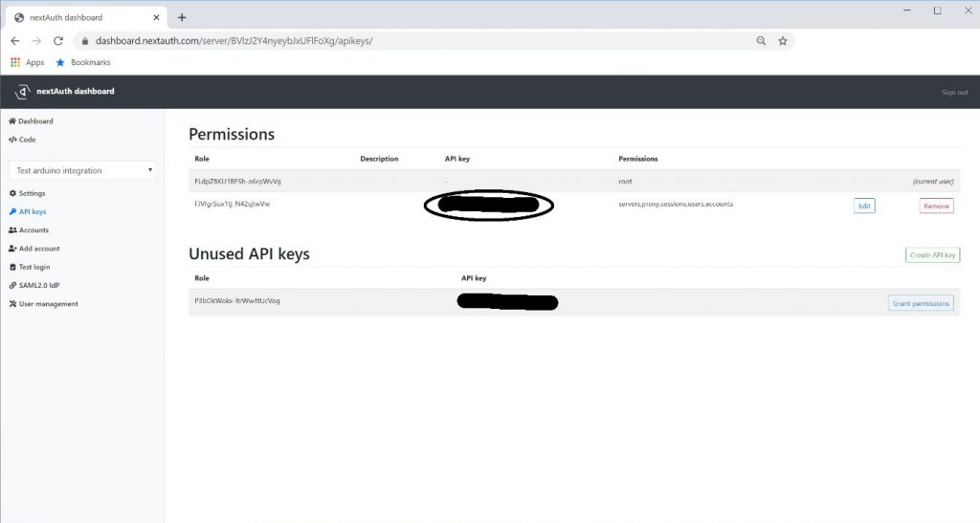Click the Add account person-plus icon
Image resolution: width=980 pixels, height=523 pixels.
point(12,249)
